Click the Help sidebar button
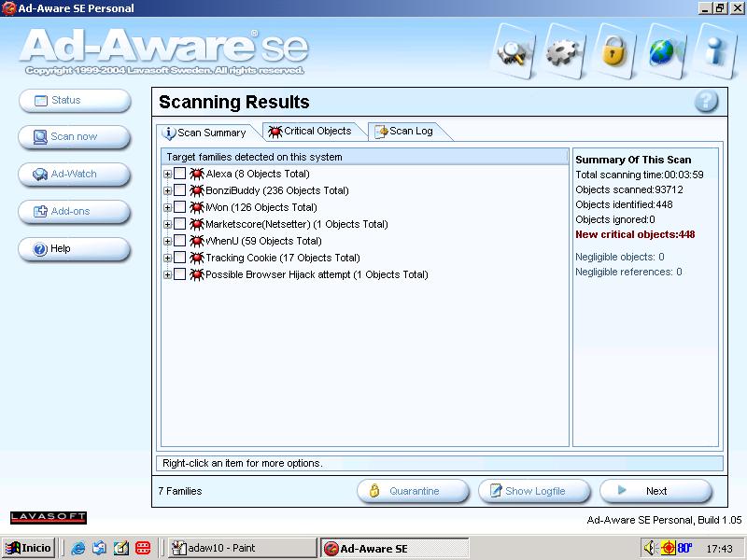747x560 pixels. [x=75, y=248]
